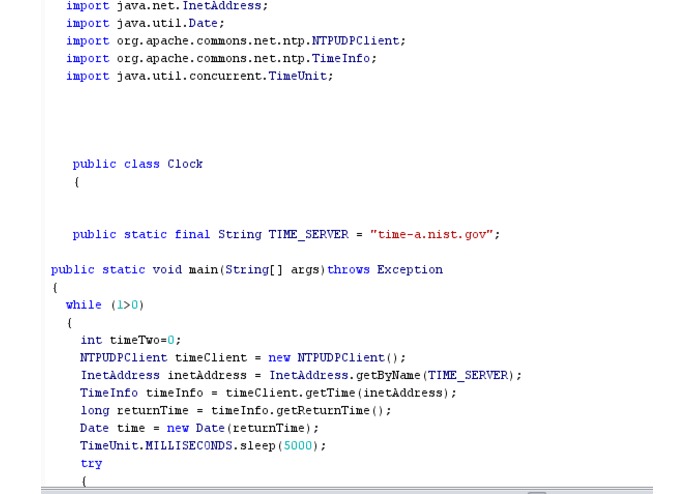Click the inetAddress variable declaration name
695x494 pixels.
(207, 375)
